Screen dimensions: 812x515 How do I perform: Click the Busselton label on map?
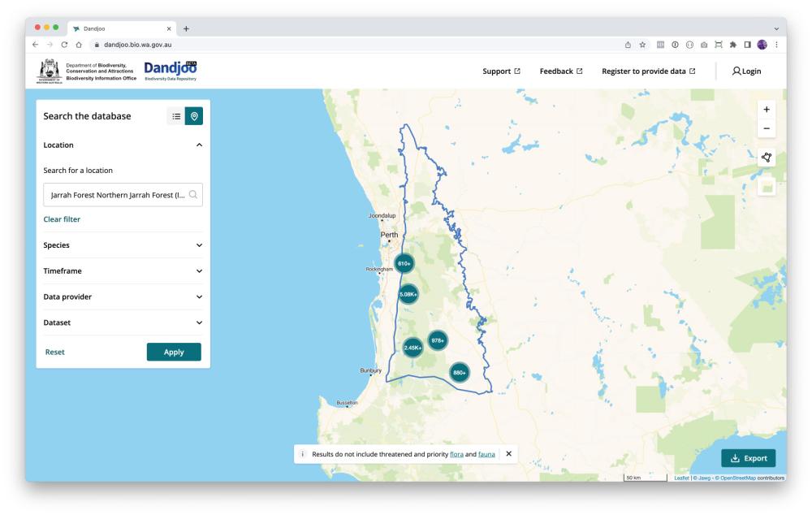click(347, 403)
